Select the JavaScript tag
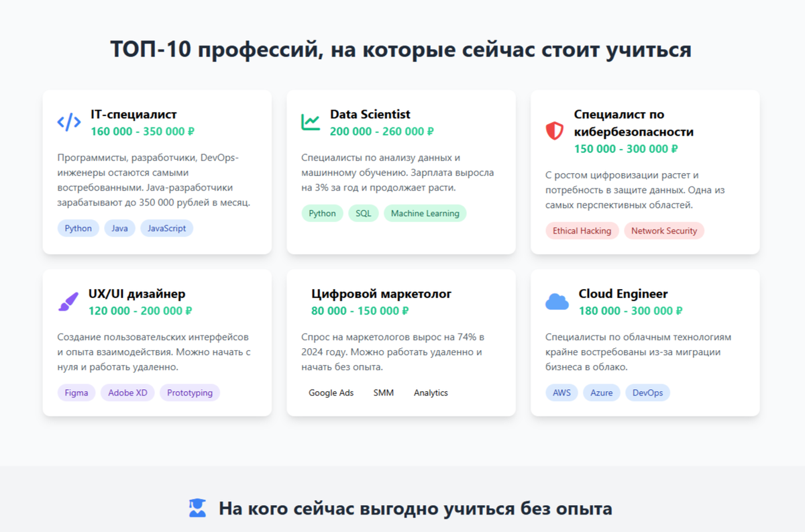805x532 pixels. tap(166, 228)
